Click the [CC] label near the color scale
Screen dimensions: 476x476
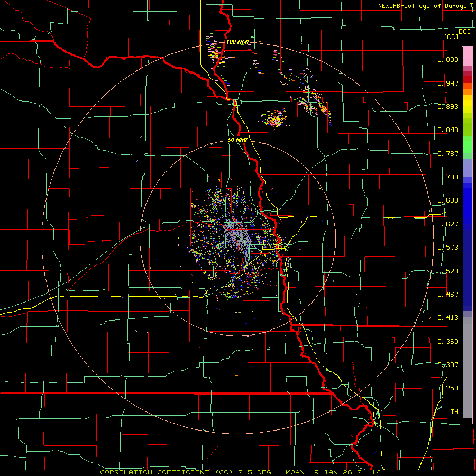click(452, 36)
